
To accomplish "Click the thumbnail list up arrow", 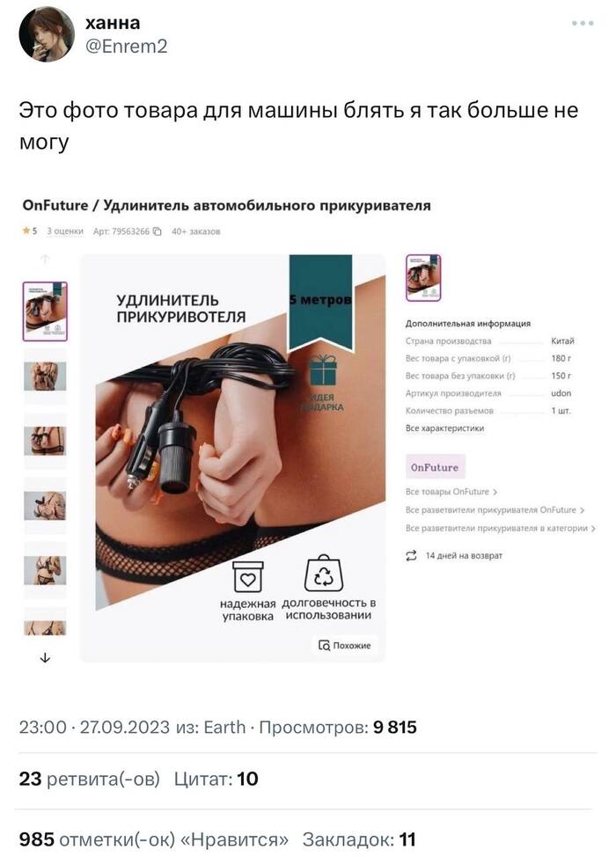I will (45, 259).
